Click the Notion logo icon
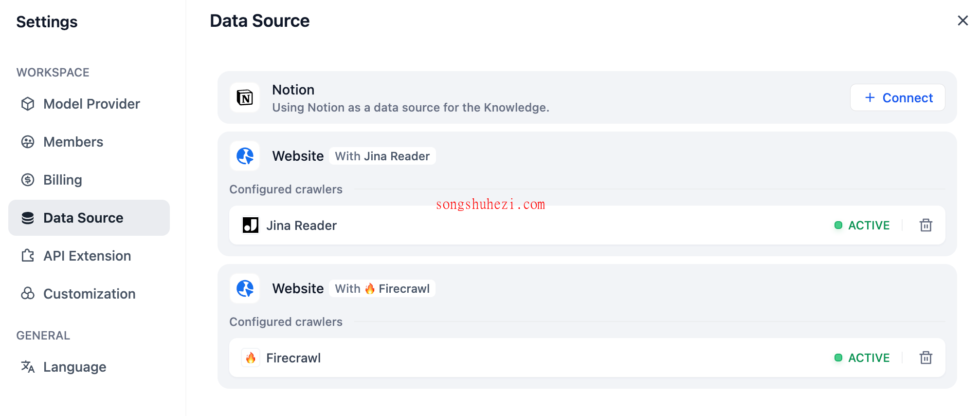The height and width of the screenshot is (416, 980). 245,97
